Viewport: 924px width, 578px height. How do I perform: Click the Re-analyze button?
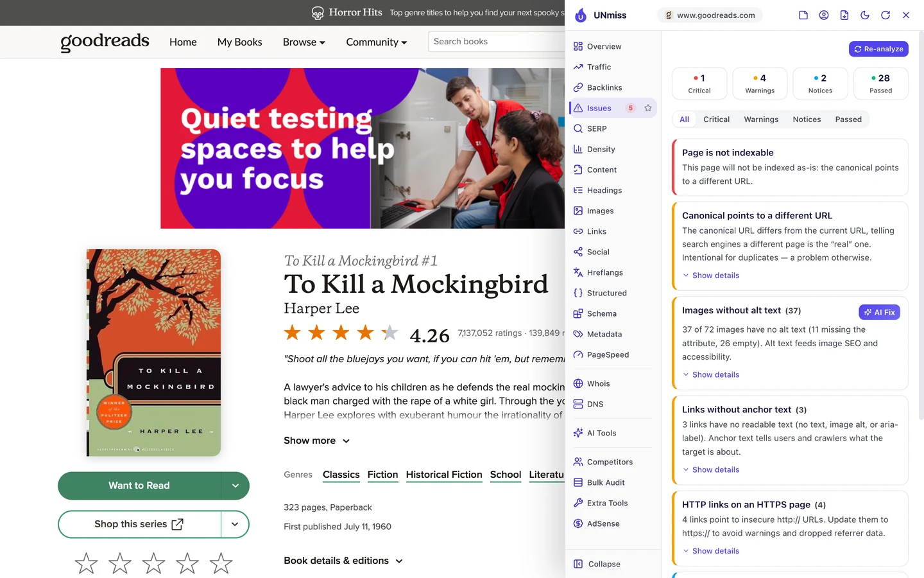[x=878, y=49]
